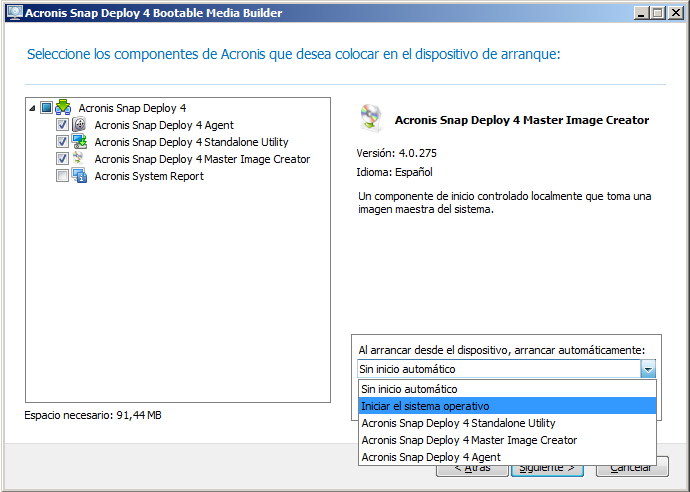Select the Acronis System Report label

149,176
